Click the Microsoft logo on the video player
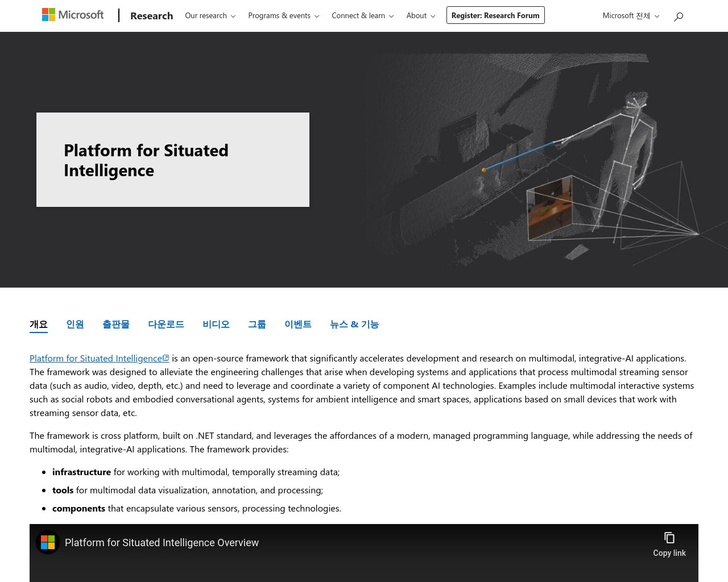This screenshot has height=582, width=728. [48, 542]
